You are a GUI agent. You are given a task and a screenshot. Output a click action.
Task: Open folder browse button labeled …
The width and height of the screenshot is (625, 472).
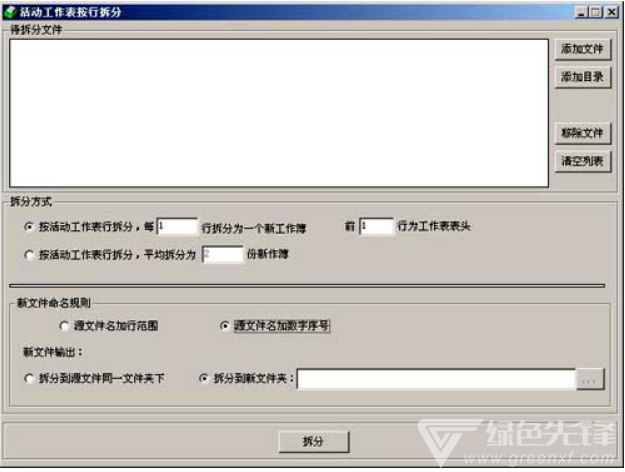click(590, 379)
